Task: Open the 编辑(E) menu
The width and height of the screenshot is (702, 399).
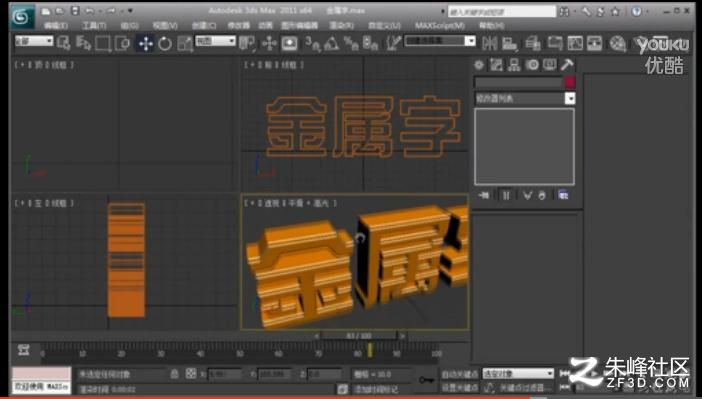Action: coord(56,26)
